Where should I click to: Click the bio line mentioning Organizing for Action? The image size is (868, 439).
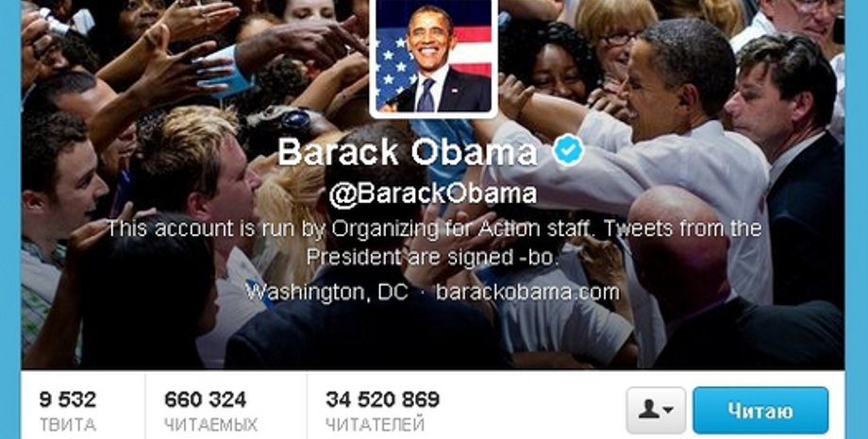tap(434, 228)
